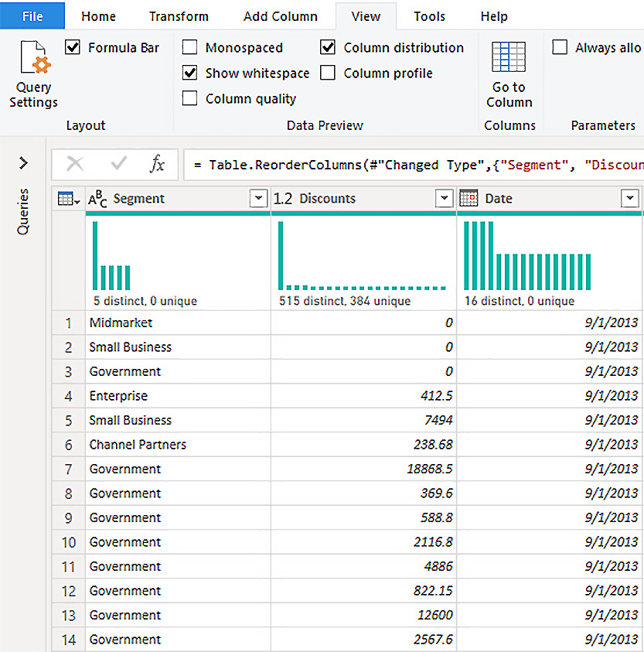Click the table menu icon in grid corner
Image resolution: width=644 pixels, height=652 pixels.
click(69, 199)
